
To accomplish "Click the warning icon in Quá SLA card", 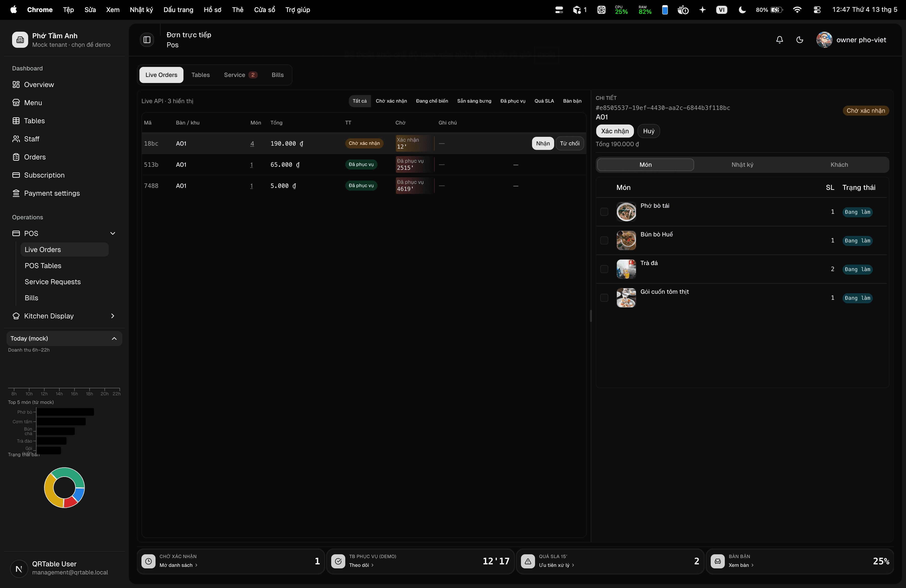I will [527, 561].
